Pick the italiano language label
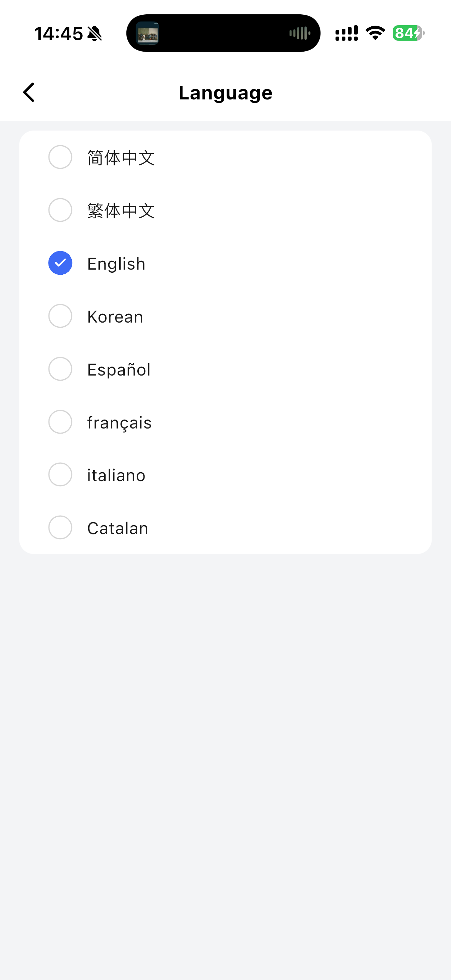The image size is (451, 980). [x=116, y=476]
